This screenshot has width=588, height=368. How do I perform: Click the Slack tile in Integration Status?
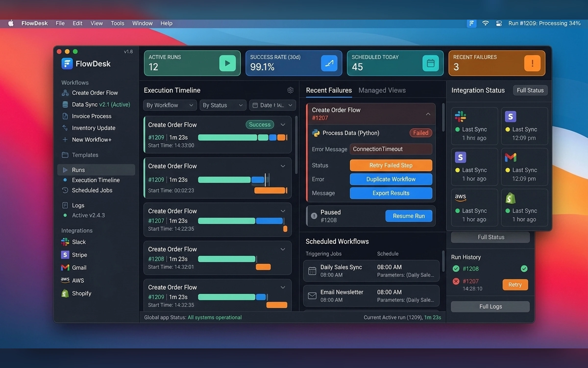(474, 126)
